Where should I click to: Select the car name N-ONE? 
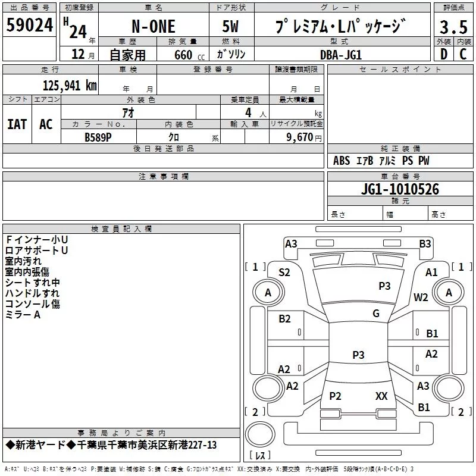(x=154, y=26)
